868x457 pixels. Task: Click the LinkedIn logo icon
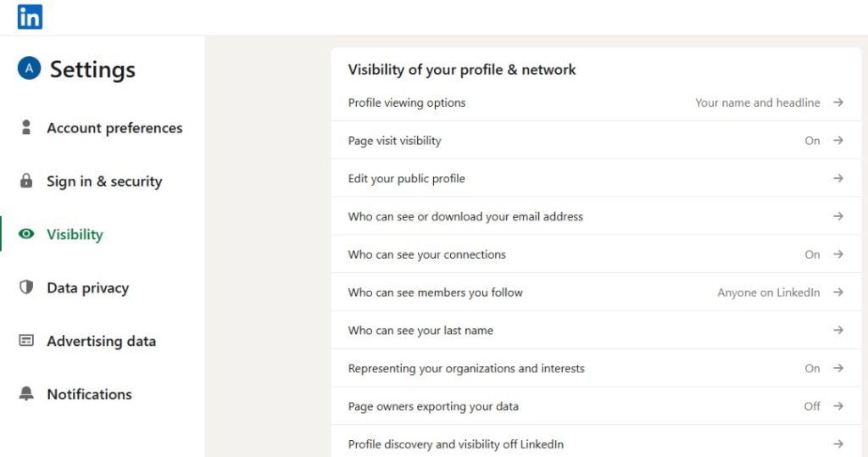coord(30,16)
